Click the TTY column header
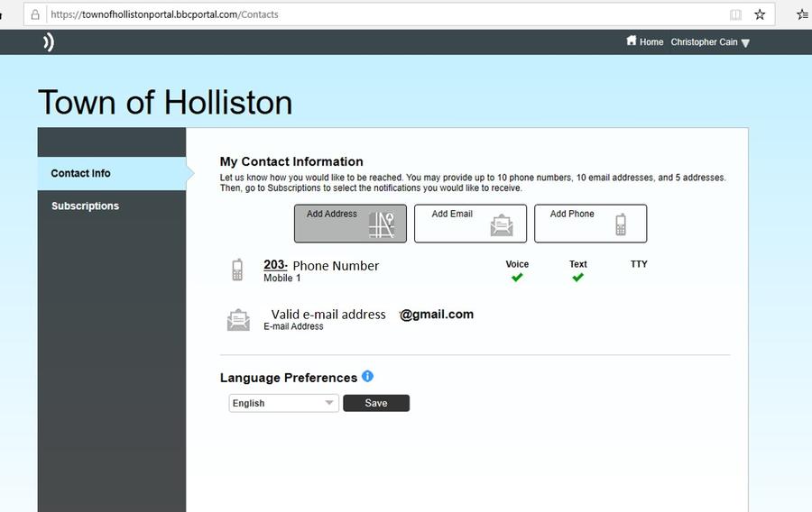812x512 pixels. [x=639, y=264]
